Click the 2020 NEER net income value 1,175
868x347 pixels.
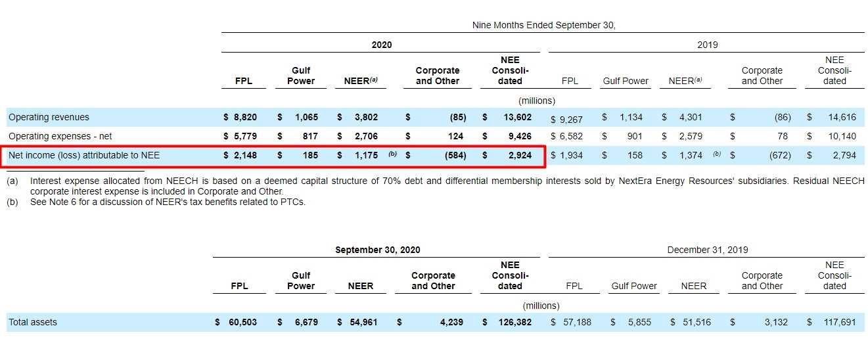click(x=366, y=156)
